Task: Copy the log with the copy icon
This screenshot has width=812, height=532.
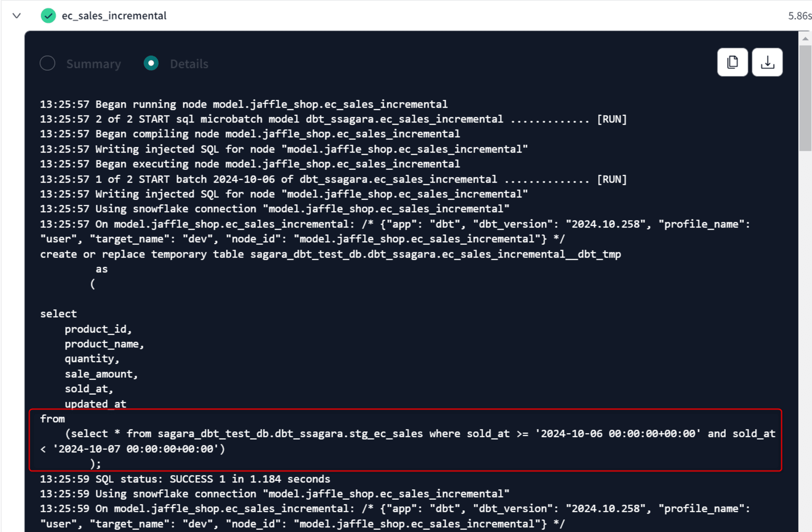Action: 732,62
